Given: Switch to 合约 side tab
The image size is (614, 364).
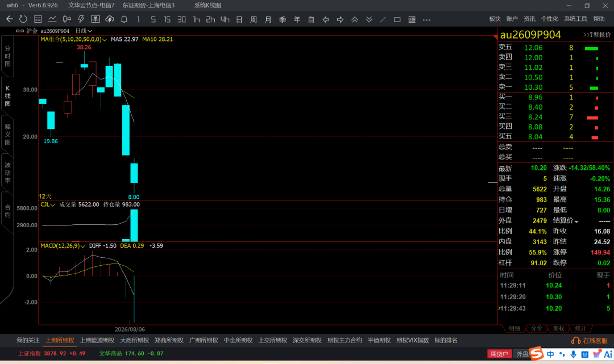Looking at the screenshot, I should pyautogui.click(x=7, y=211).
